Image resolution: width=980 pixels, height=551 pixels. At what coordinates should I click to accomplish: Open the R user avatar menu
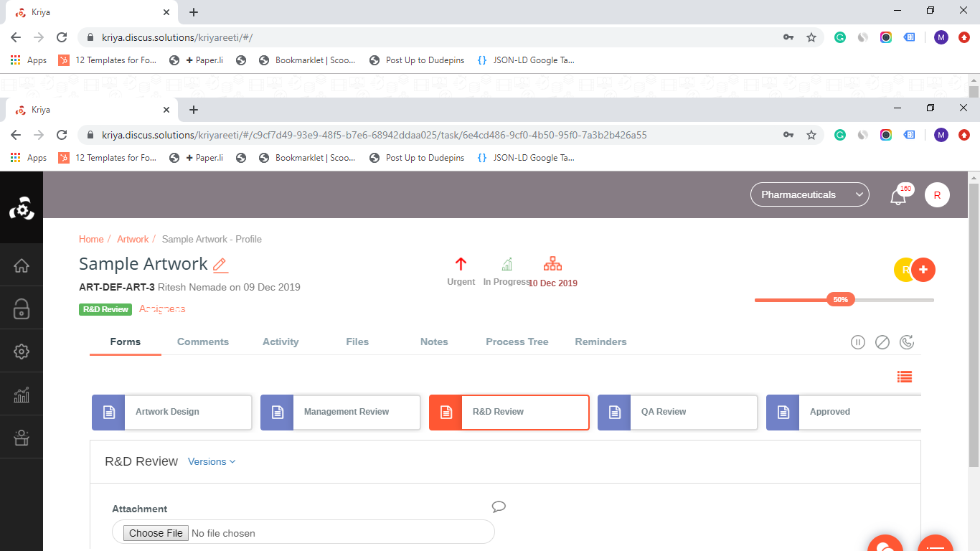tap(937, 195)
